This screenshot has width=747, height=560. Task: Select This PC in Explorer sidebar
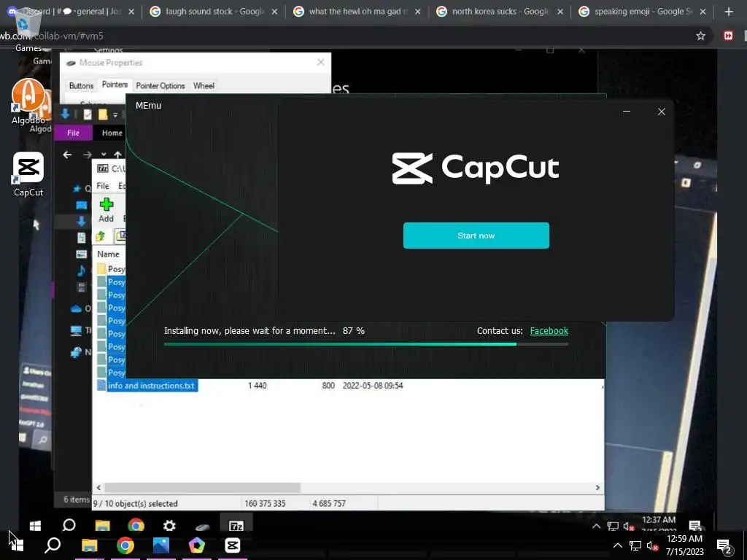pyautogui.click(x=76, y=330)
